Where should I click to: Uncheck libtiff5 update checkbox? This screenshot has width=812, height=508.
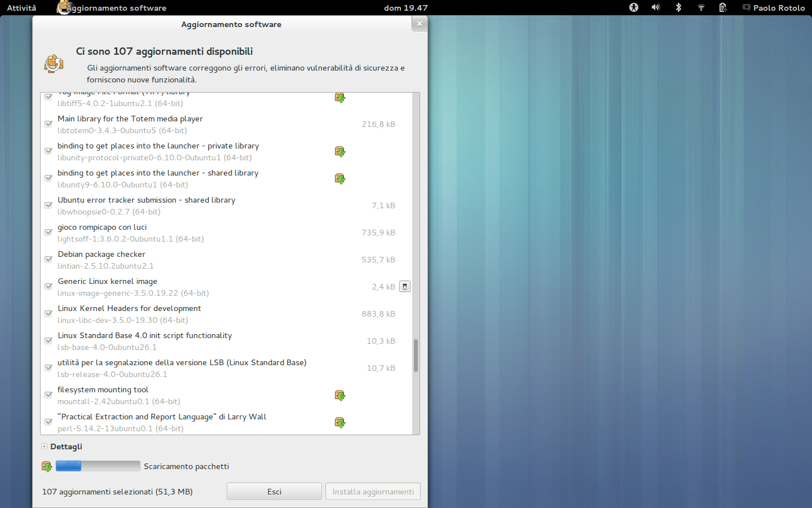click(48, 97)
